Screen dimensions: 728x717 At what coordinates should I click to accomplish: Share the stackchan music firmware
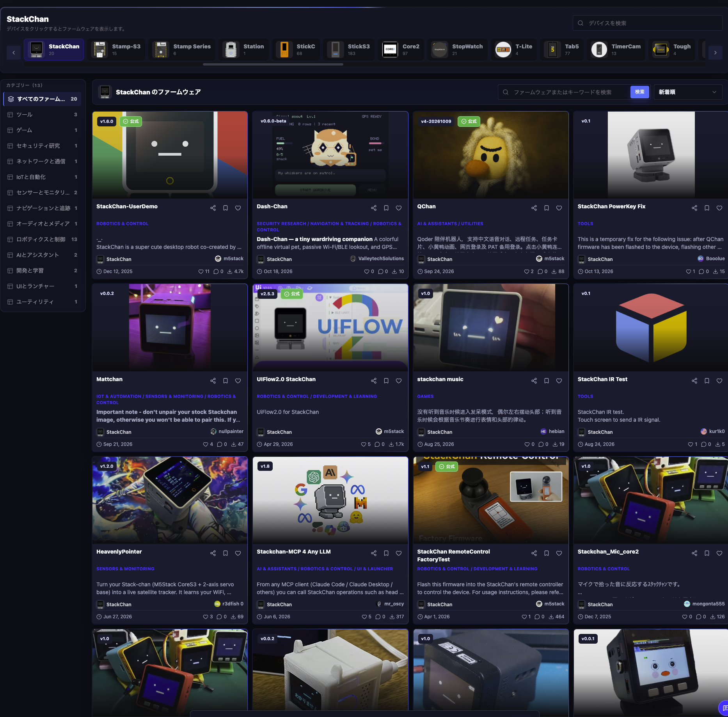(534, 381)
